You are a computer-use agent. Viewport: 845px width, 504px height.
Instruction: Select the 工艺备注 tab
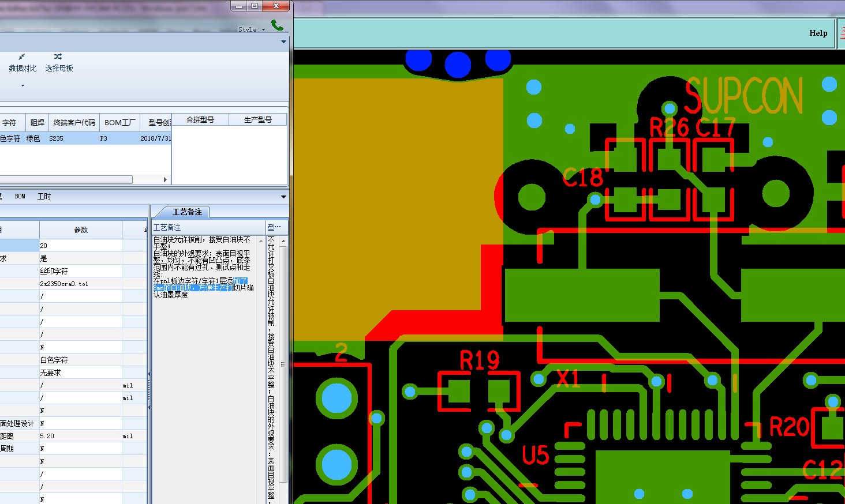[x=186, y=212]
